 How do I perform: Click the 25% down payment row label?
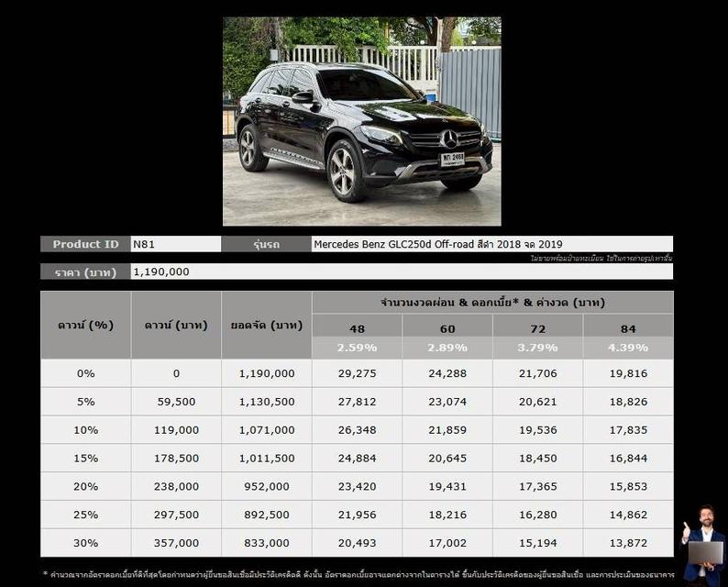click(x=85, y=515)
